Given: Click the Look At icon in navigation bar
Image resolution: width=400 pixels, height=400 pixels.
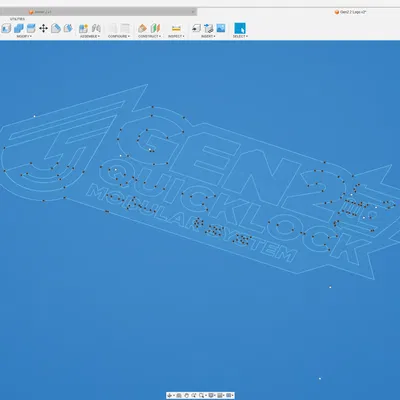Looking at the screenshot, I should 179,395.
